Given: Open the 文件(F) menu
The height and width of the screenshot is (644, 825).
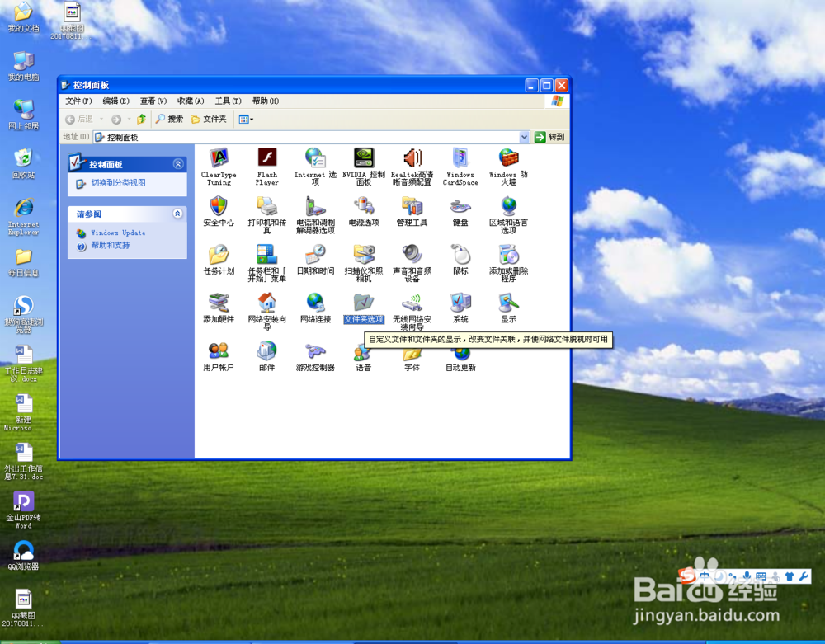Looking at the screenshot, I should pos(78,101).
